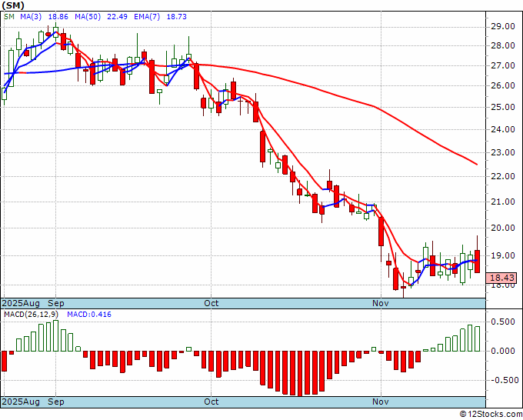This screenshot has width=523, height=420.
Task: Click the EMA(7) legend label
Action: click(147, 16)
